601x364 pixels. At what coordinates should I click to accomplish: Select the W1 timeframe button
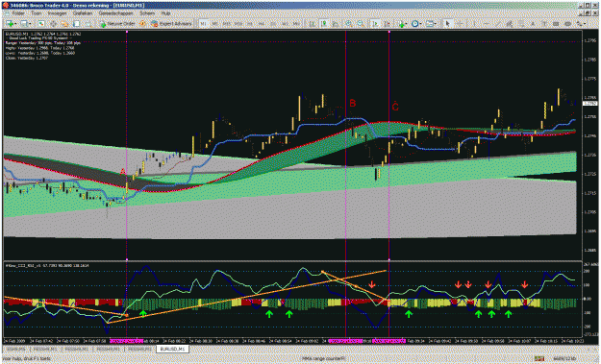tap(285, 24)
